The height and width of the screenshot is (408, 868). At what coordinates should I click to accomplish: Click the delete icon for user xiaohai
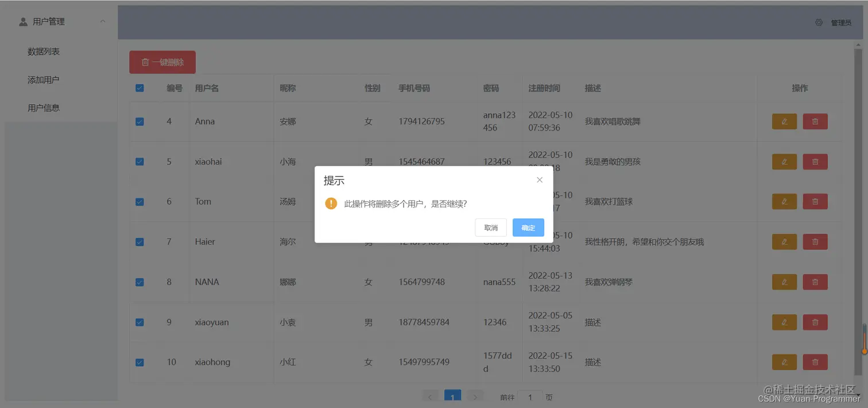coord(815,161)
